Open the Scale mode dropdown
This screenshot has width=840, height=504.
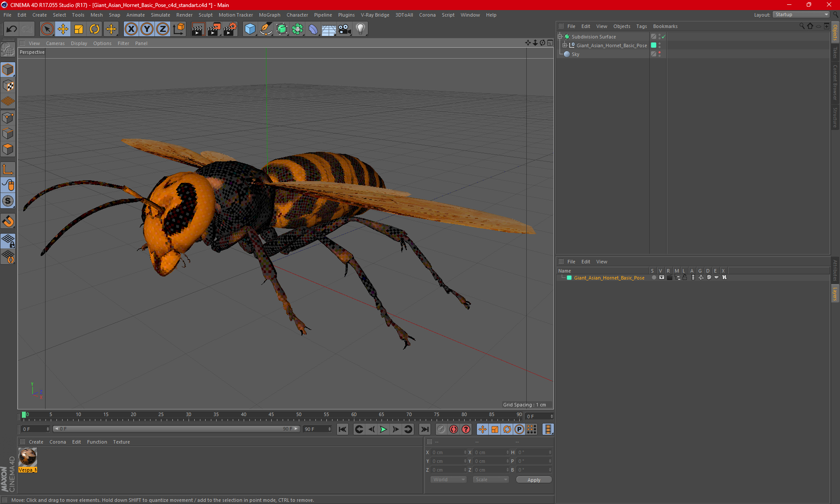(x=490, y=479)
